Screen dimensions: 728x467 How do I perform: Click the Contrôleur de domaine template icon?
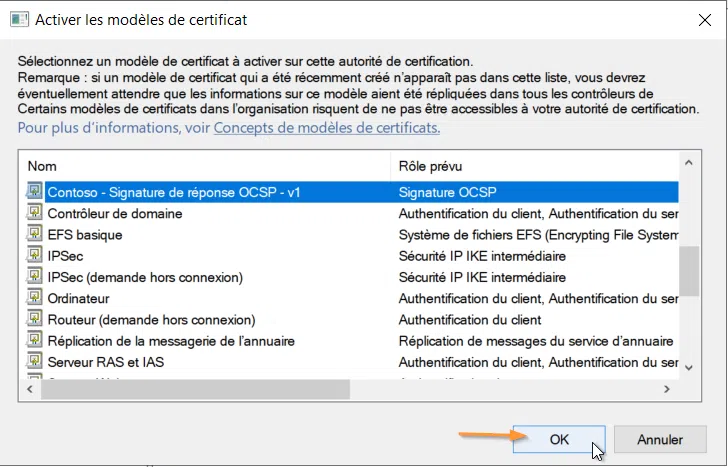(35, 213)
